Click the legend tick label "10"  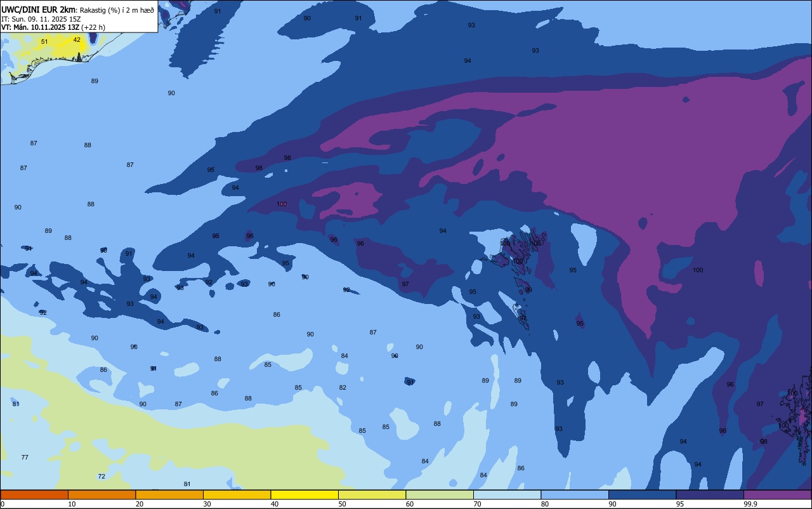pyautogui.click(x=72, y=504)
